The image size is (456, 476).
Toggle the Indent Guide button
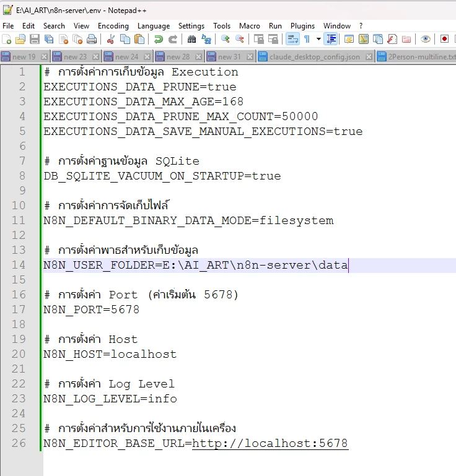pos(331,39)
